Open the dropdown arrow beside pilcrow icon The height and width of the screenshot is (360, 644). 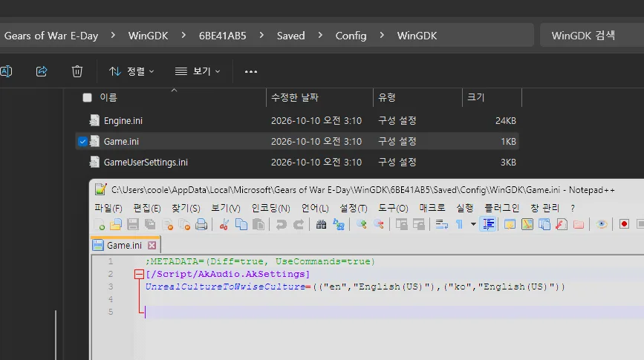[473, 225]
